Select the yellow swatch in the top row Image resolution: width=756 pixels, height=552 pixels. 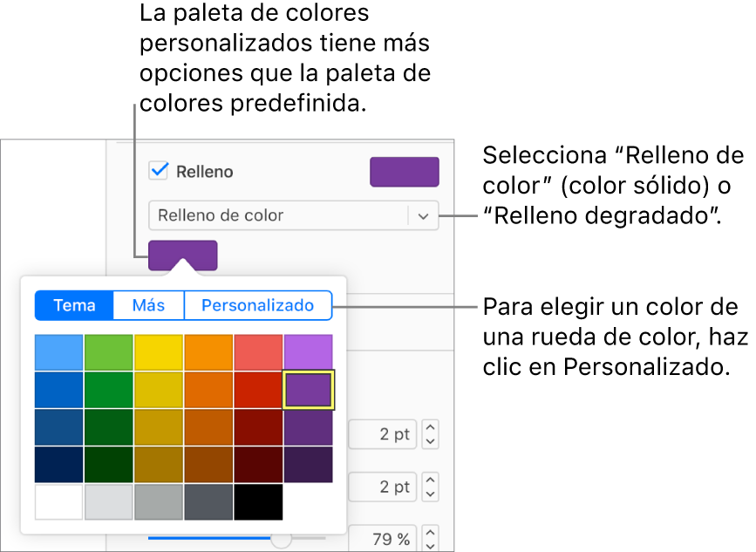click(x=158, y=351)
